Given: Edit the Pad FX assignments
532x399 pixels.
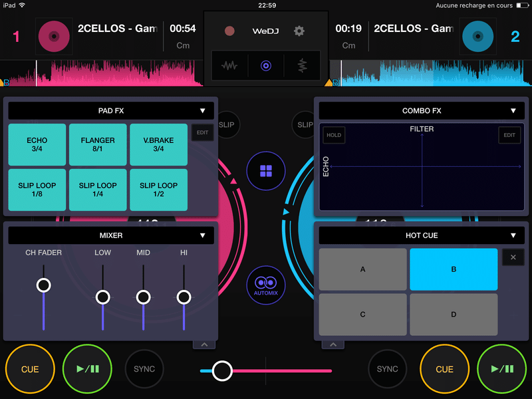Looking at the screenshot, I should tap(203, 132).
